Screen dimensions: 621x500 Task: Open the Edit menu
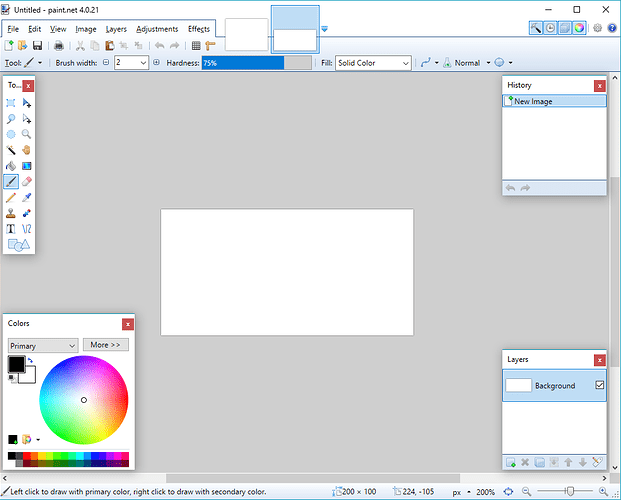pos(34,29)
